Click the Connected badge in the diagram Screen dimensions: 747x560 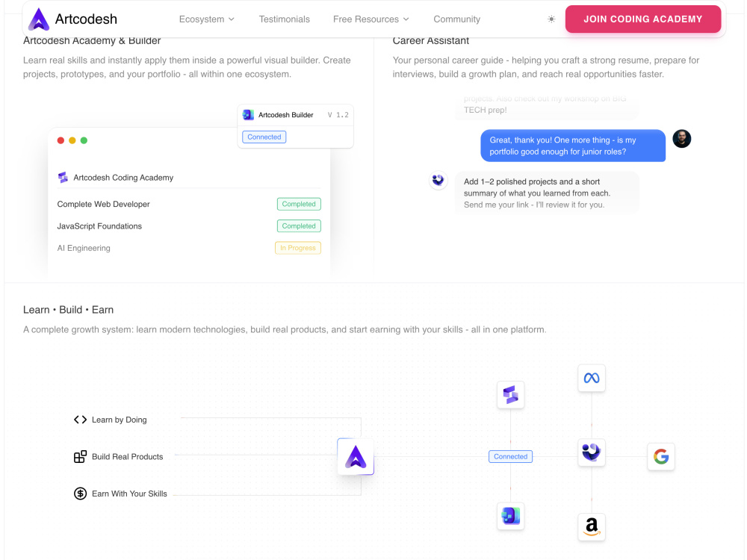point(510,456)
